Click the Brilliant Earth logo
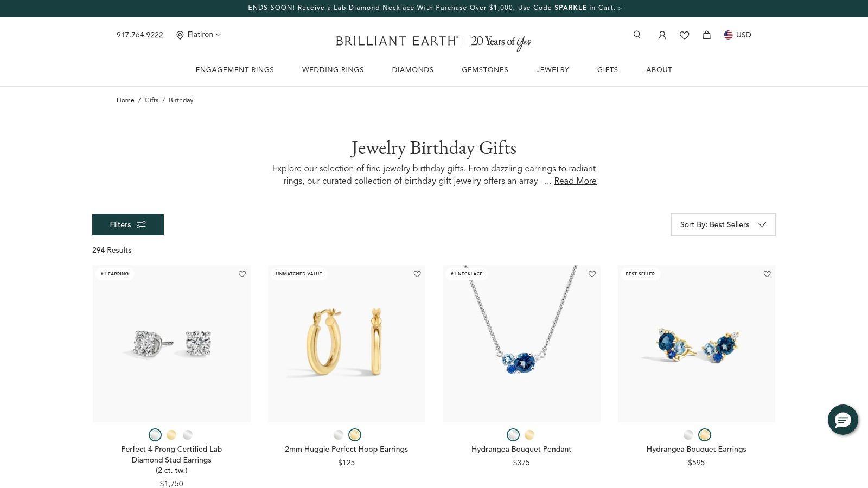The image size is (868, 488). [397, 41]
